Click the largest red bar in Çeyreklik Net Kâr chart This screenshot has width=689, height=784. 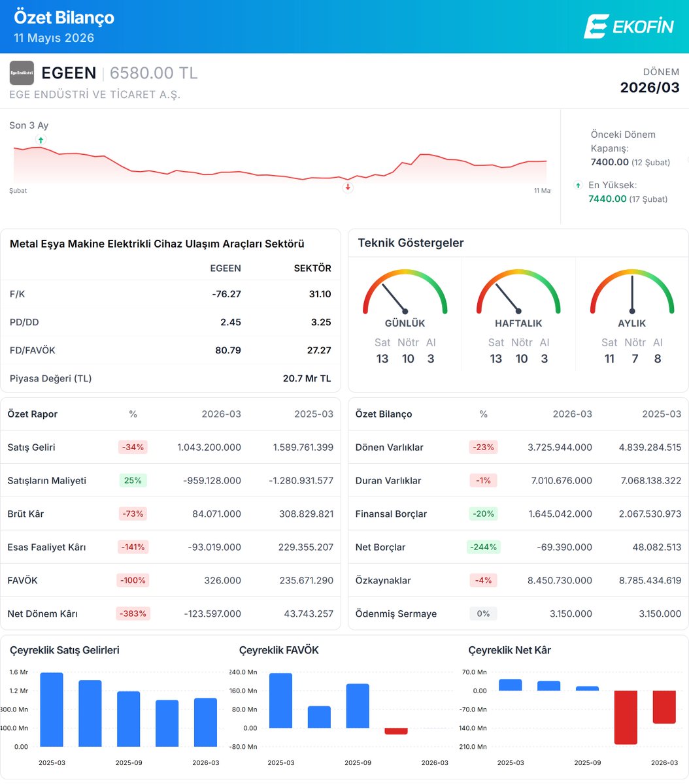click(626, 717)
